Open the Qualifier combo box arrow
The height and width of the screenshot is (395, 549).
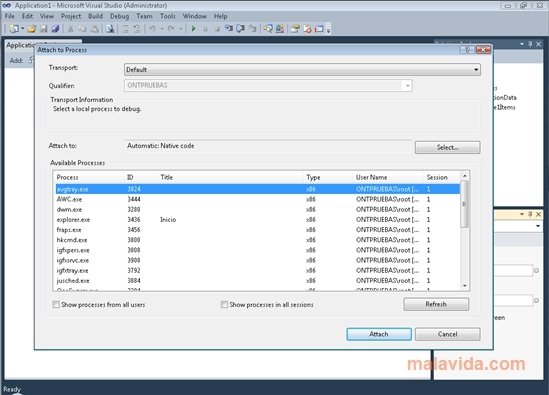[x=407, y=86]
